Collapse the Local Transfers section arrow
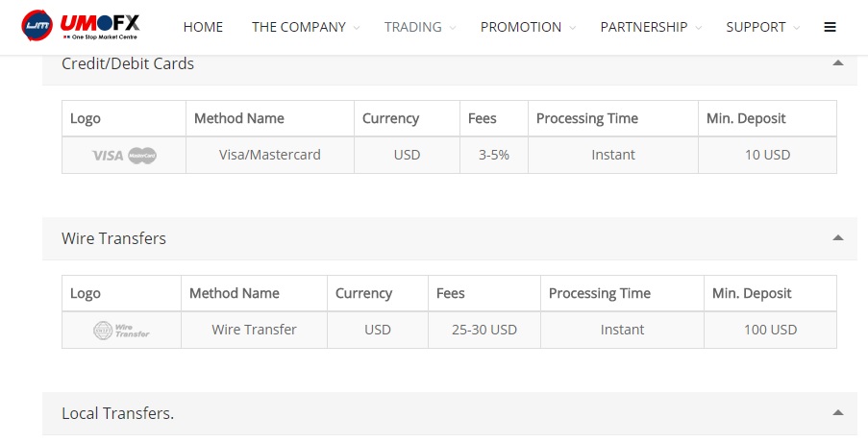The image size is (868, 443). click(838, 412)
